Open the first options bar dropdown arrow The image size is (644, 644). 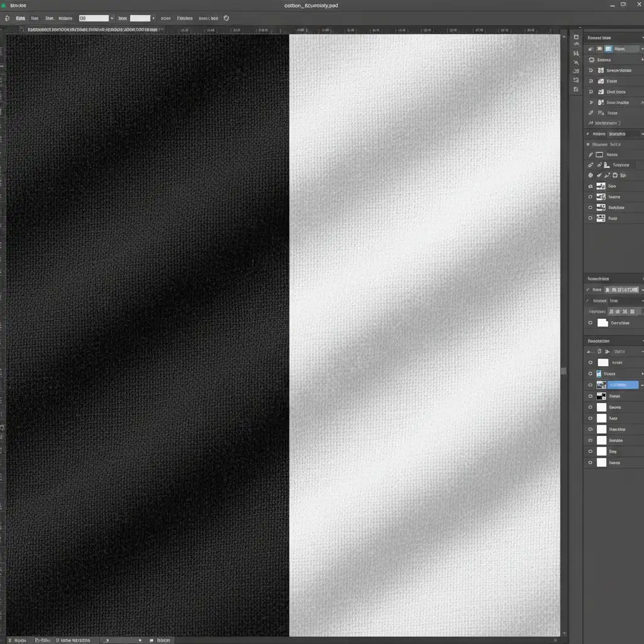(112, 18)
